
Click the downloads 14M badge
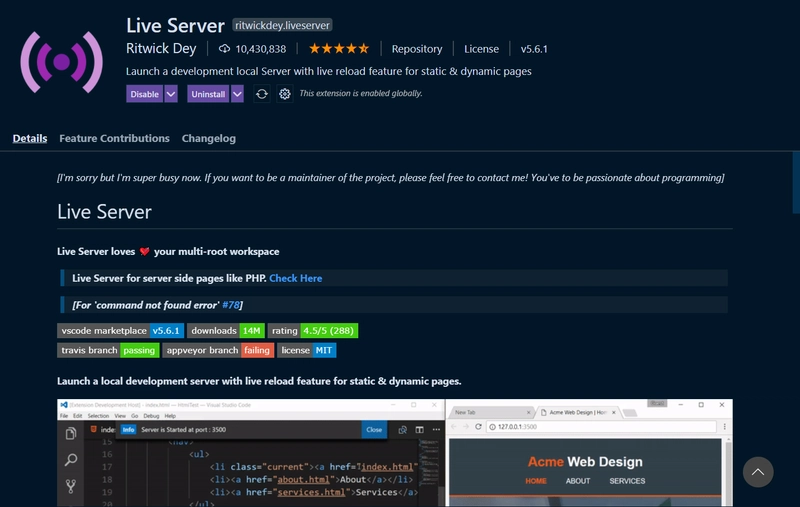point(226,331)
